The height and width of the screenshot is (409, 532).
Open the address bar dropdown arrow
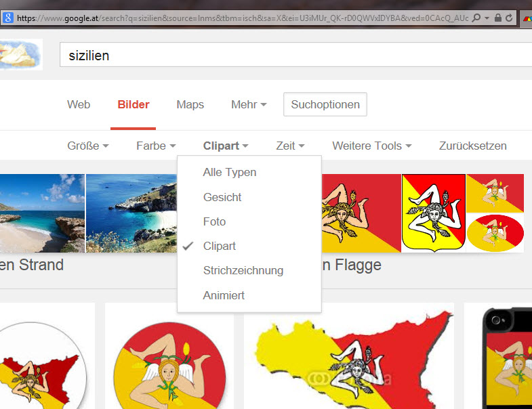pos(487,18)
